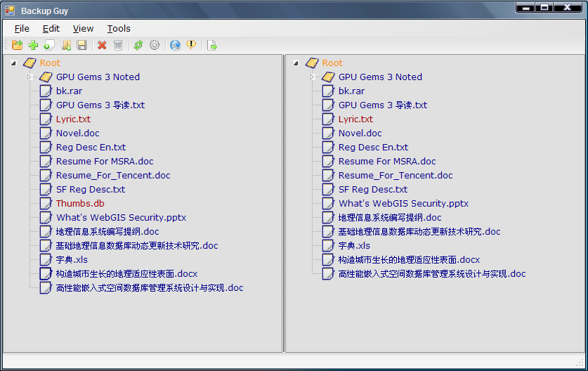Select 字典.xls in the left pane
The width and height of the screenshot is (588, 371).
(72, 260)
